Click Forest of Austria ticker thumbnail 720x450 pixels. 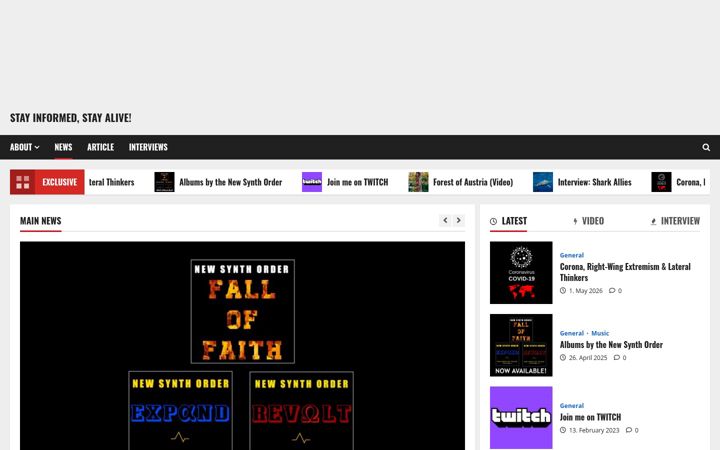coord(418,182)
